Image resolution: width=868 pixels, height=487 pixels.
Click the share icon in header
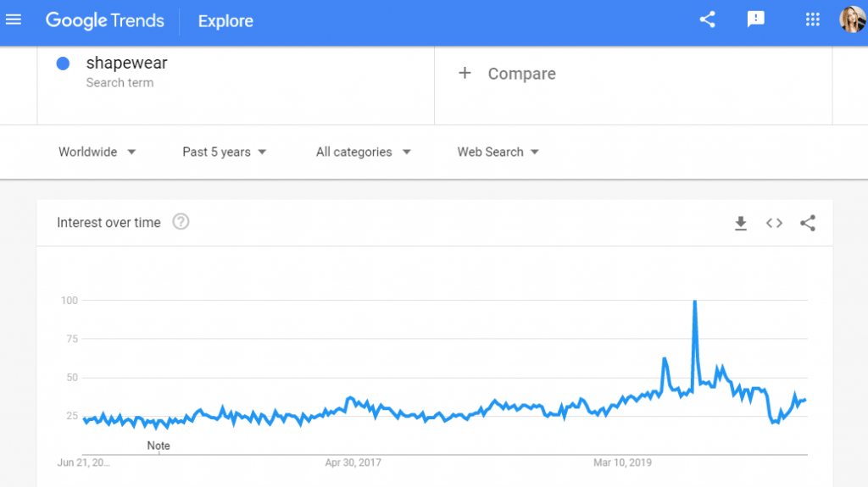(x=708, y=19)
